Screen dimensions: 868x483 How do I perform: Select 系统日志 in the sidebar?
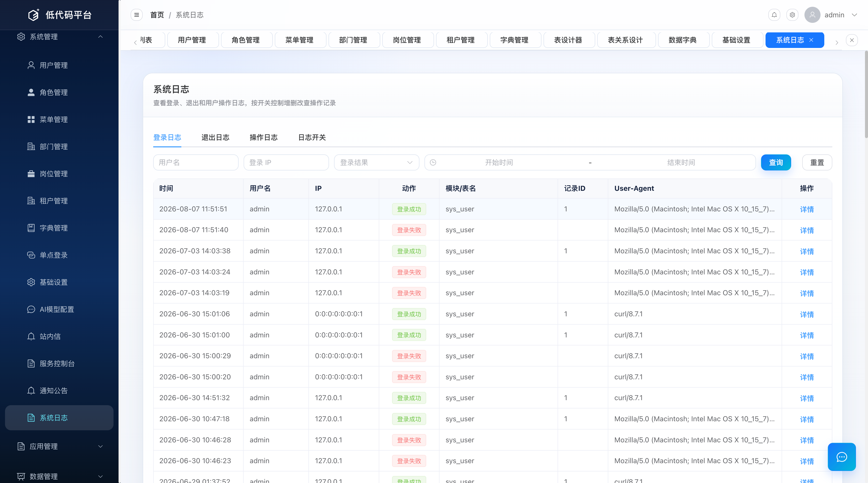pos(59,418)
